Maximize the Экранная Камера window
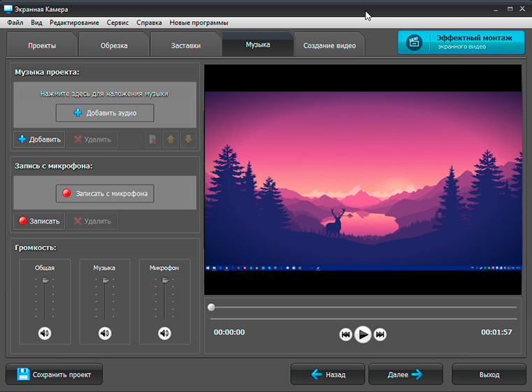The width and height of the screenshot is (532, 392). pos(510,9)
